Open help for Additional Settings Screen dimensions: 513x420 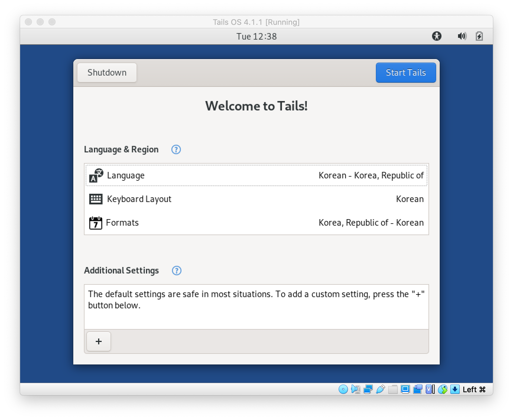pos(177,271)
